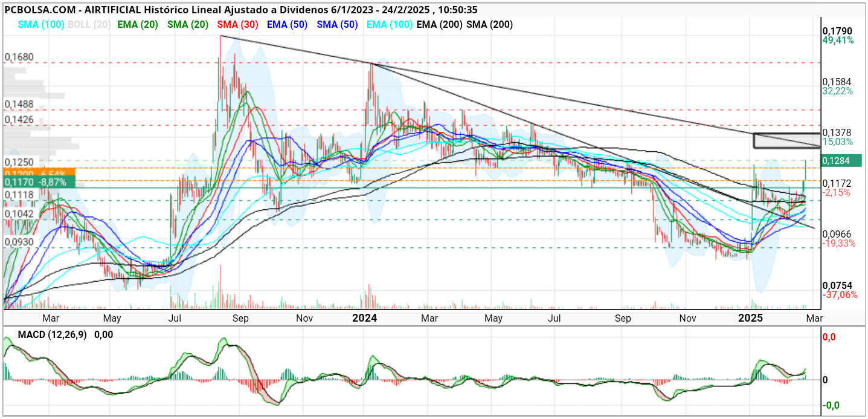
Task: Click the 2024 marker on time axis
Action: [x=365, y=317]
